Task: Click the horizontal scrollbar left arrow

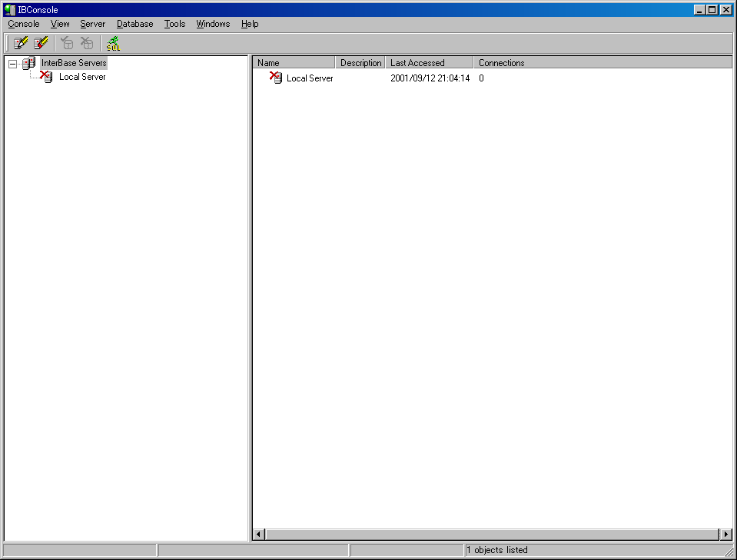Action: click(x=259, y=534)
